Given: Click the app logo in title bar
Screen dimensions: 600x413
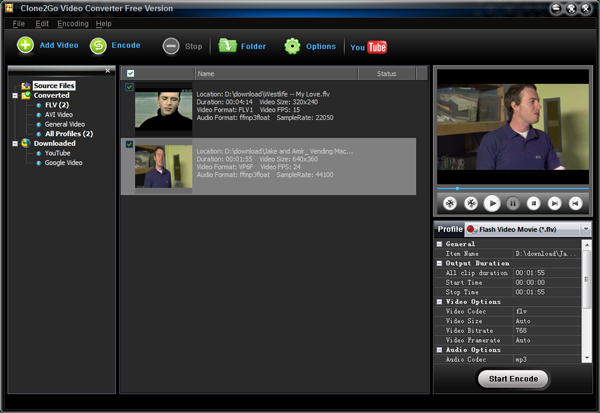Looking at the screenshot, I should [8, 8].
